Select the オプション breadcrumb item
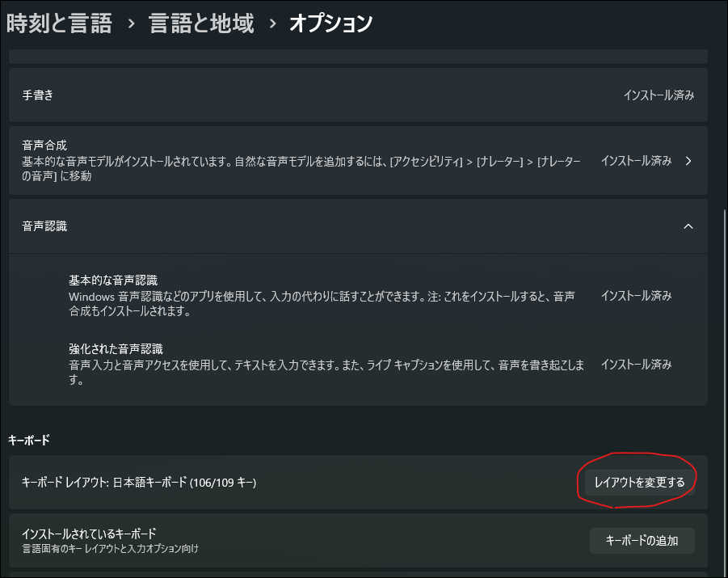 tap(331, 23)
